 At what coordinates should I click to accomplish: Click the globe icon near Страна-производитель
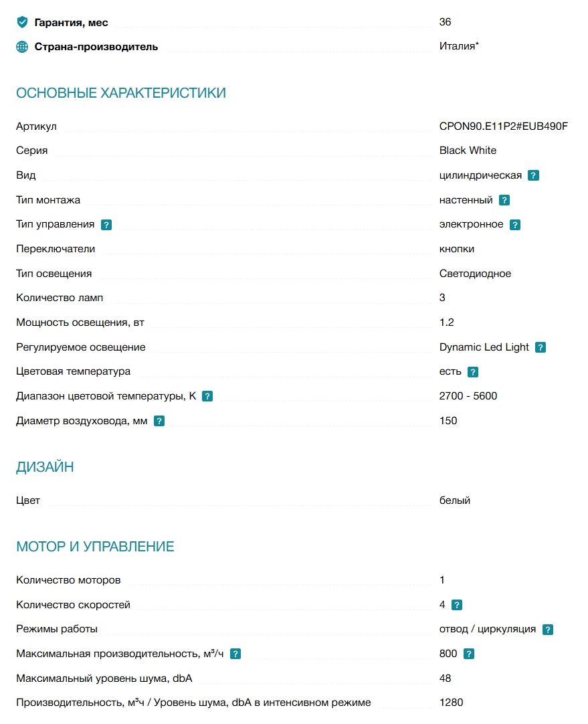point(22,47)
